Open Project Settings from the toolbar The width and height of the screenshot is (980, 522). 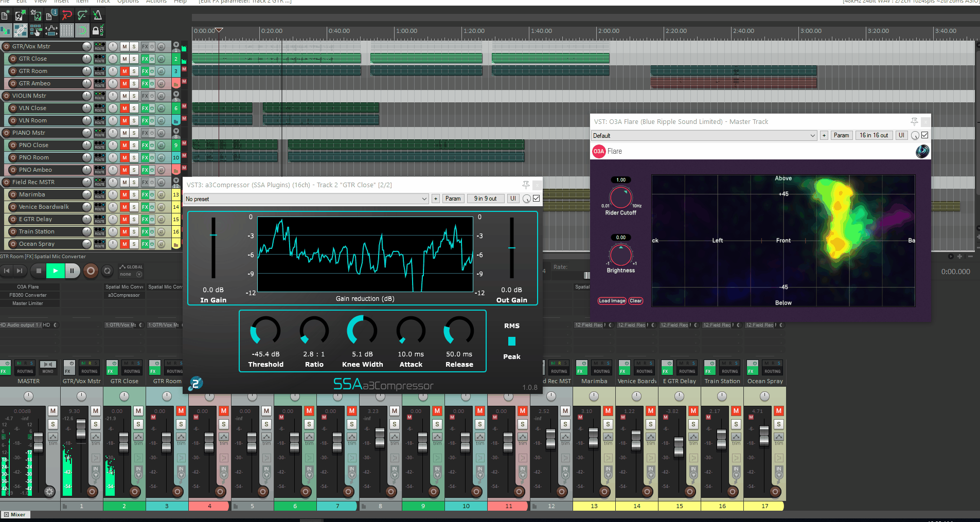pos(51,15)
